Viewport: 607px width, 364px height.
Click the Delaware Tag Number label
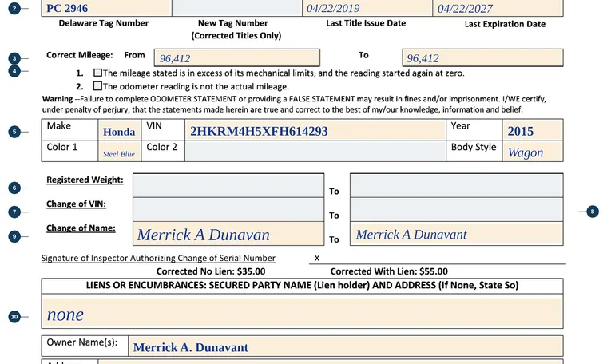click(x=103, y=23)
